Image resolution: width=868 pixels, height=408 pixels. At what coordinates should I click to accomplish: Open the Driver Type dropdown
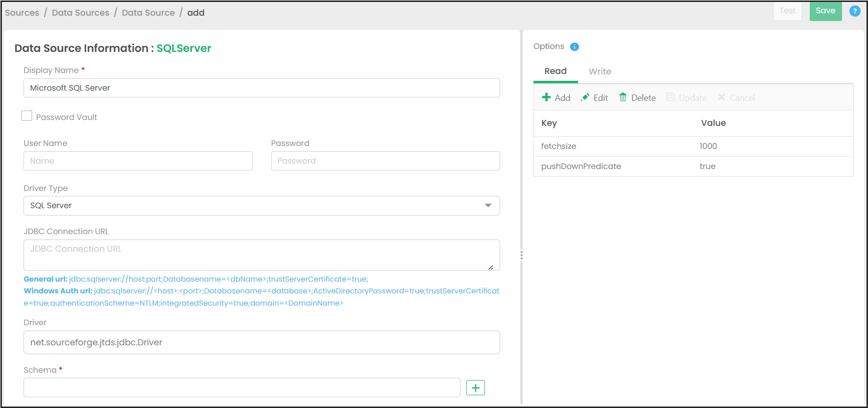[x=262, y=206]
